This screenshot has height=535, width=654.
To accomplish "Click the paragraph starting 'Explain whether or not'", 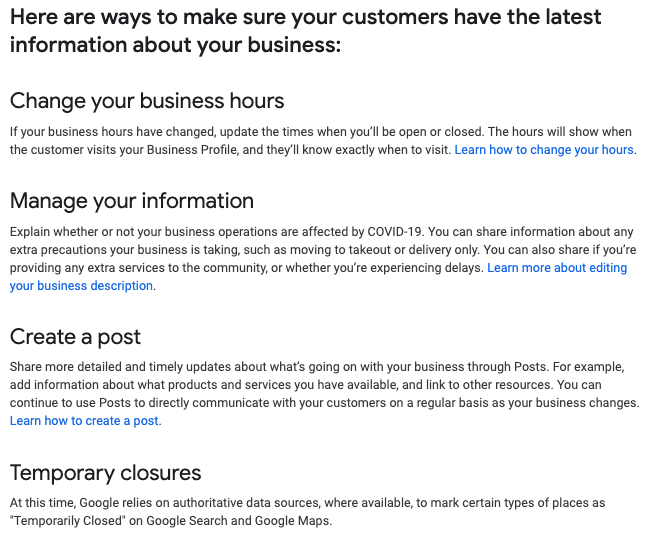I will [323, 259].
